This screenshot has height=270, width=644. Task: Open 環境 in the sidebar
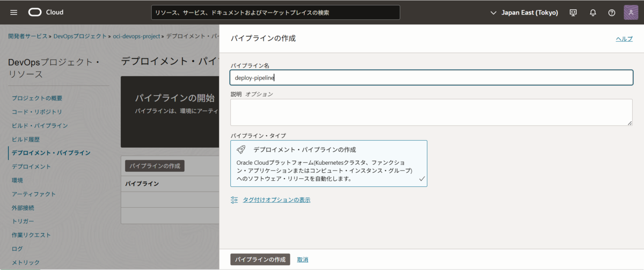[18, 180]
